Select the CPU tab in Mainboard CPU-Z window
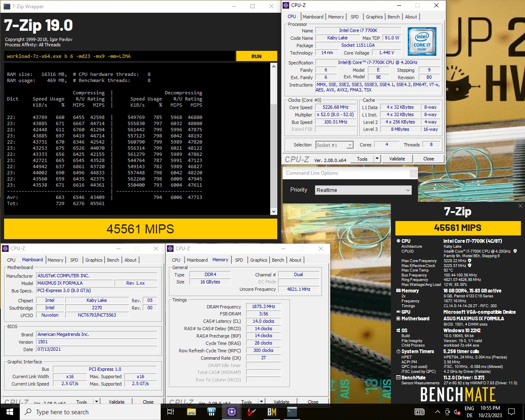 [x=11, y=260]
